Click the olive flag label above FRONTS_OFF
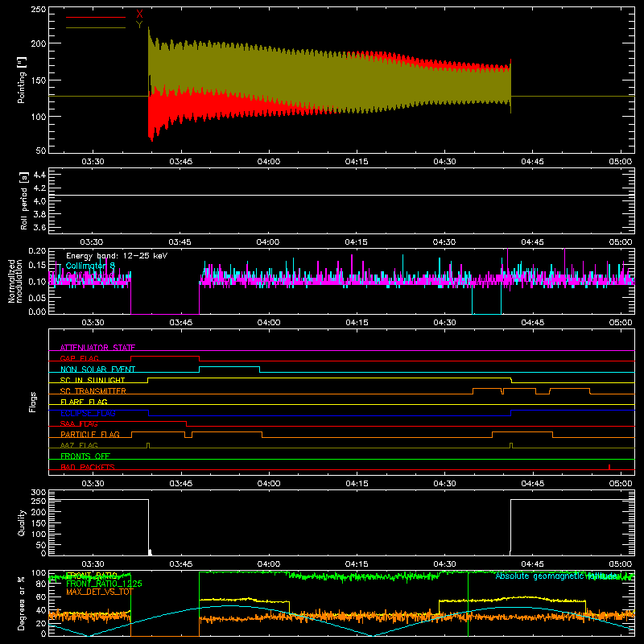 point(79,445)
